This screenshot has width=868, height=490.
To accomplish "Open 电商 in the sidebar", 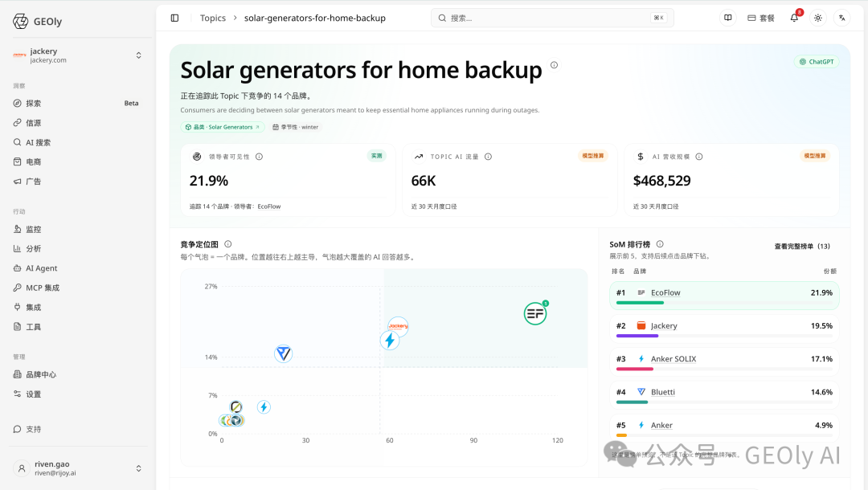I will [76, 162].
